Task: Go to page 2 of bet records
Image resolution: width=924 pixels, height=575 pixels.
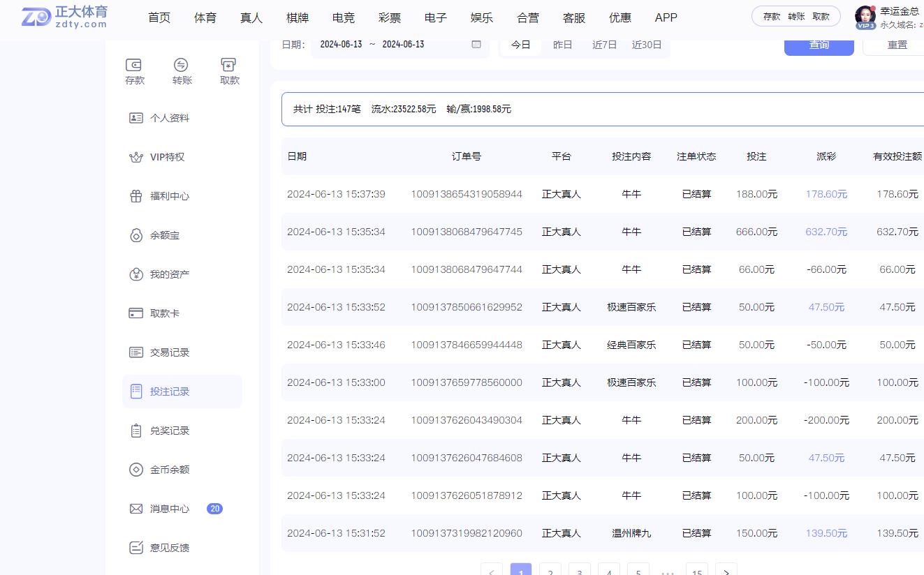Action: pyautogui.click(x=550, y=571)
